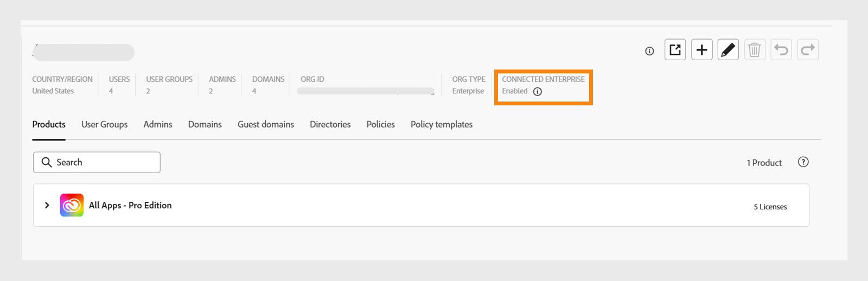Click info icon next to Enabled
Image resolution: width=868 pixels, height=281 pixels.
[x=537, y=92]
